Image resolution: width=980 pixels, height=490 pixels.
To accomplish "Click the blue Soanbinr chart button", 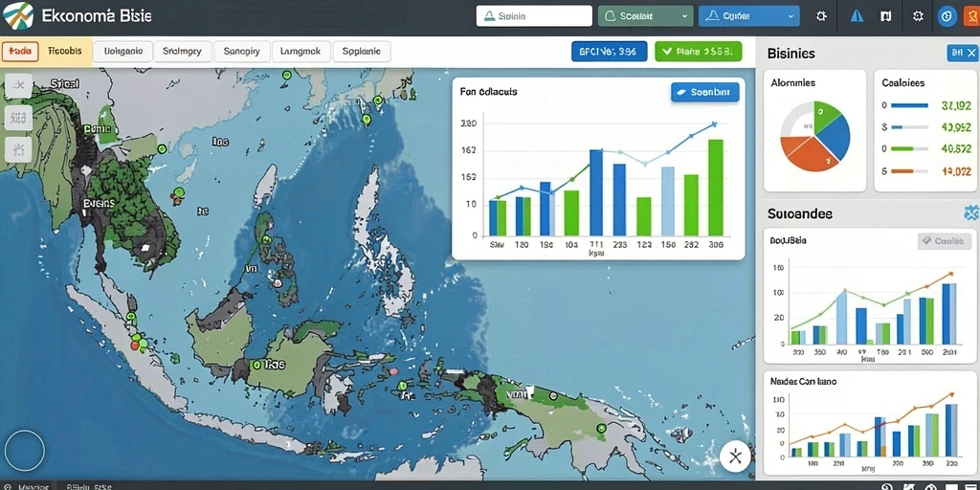I will (x=705, y=93).
